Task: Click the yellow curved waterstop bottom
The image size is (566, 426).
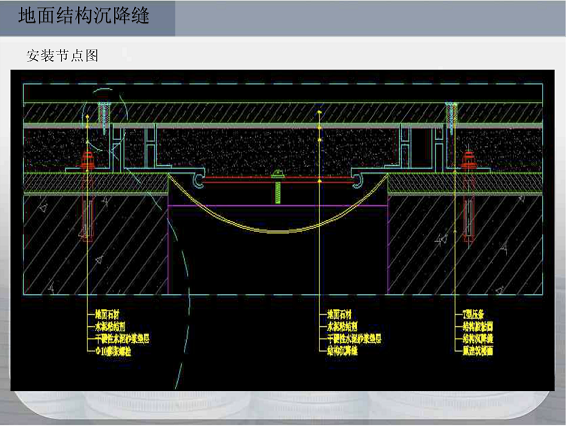Action: (278, 231)
